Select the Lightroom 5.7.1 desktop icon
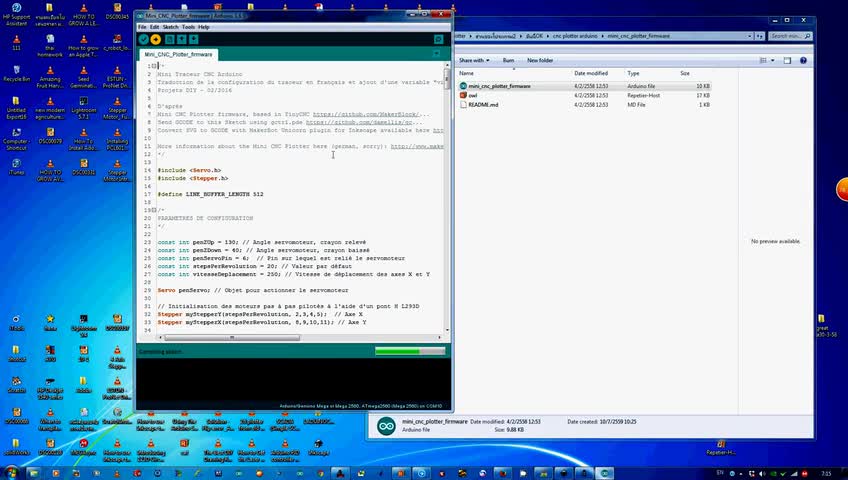 83,108
